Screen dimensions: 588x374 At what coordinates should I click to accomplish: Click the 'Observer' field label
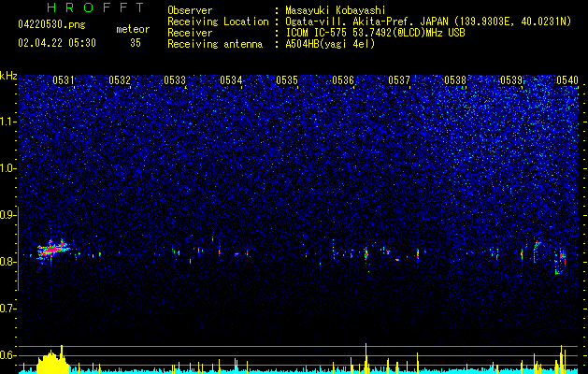tap(190, 10)
